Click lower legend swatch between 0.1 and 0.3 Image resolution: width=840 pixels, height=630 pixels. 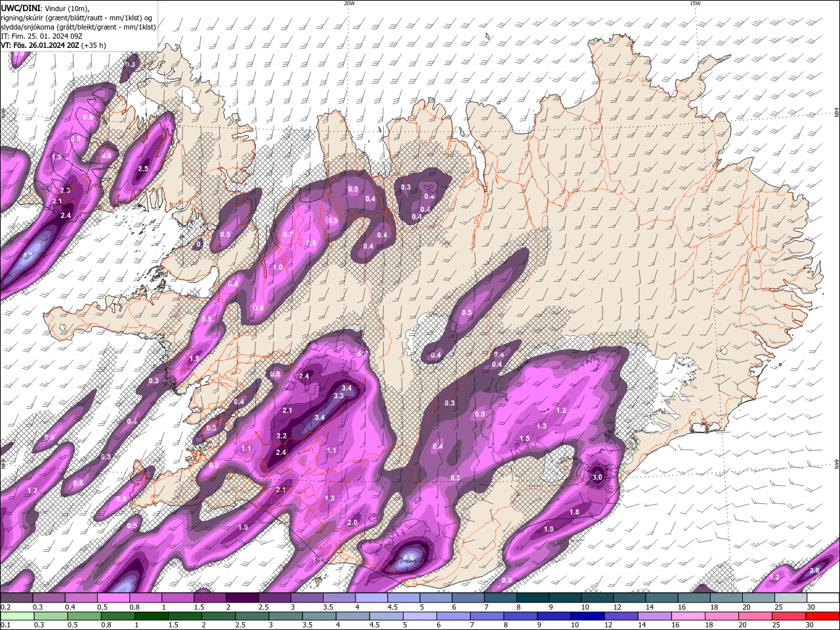point(17,616)
